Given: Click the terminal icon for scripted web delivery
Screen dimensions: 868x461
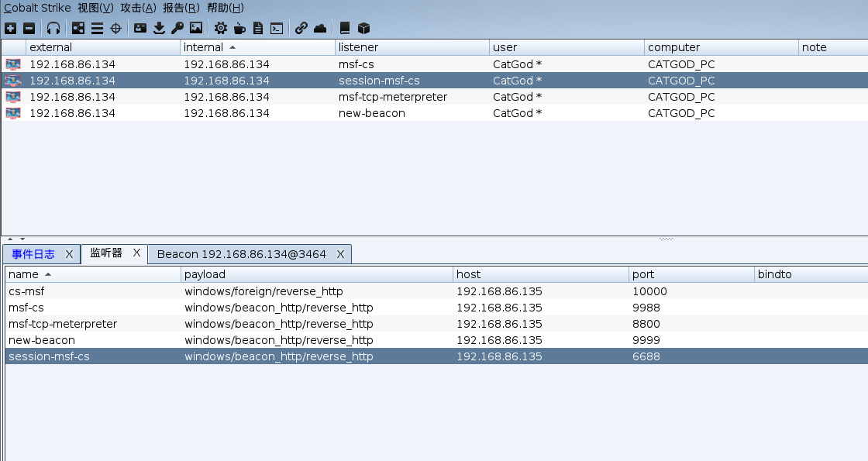Looking at the screenshot, I should tap(277, 28).
